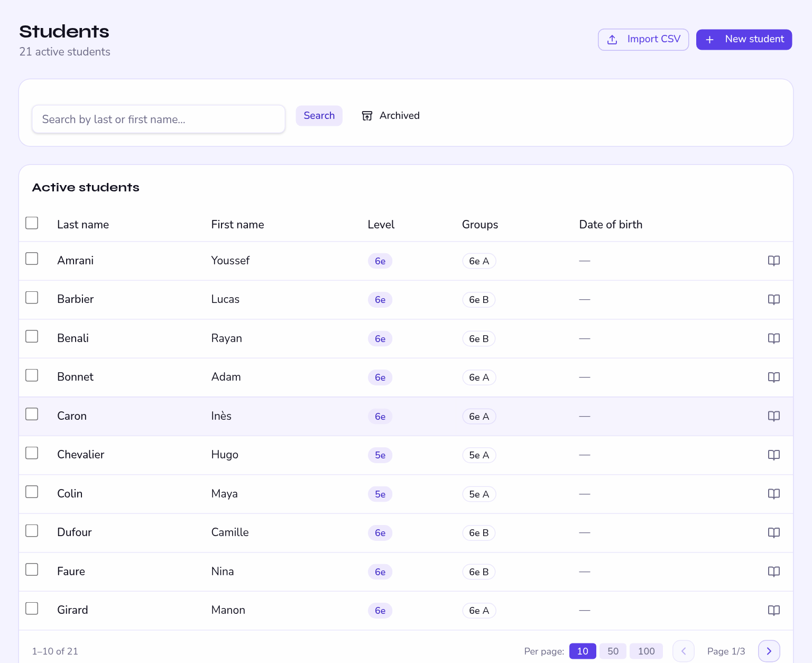Select the Barbier row checkbox
This screenshot has width=812, height=663.
point(32,298)
